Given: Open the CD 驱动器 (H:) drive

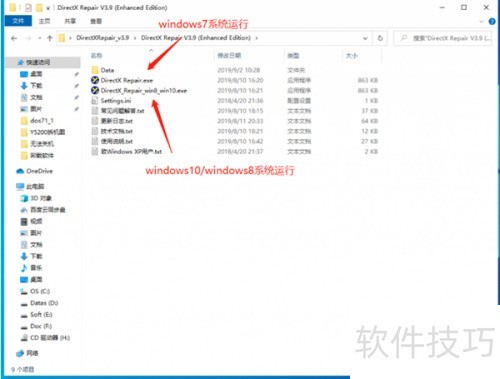Looking at the screenshot, I should click(50, 338).
